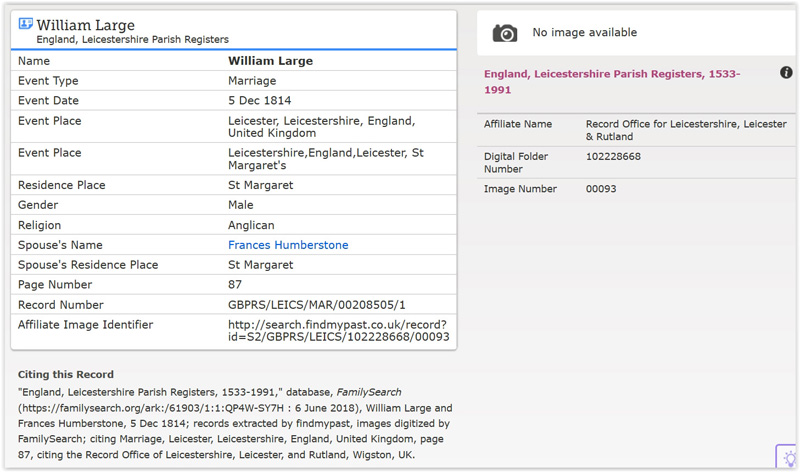Open spouse Frances Humberstone's record
This screenshot has width=800, height=472.
click(288, 245)
